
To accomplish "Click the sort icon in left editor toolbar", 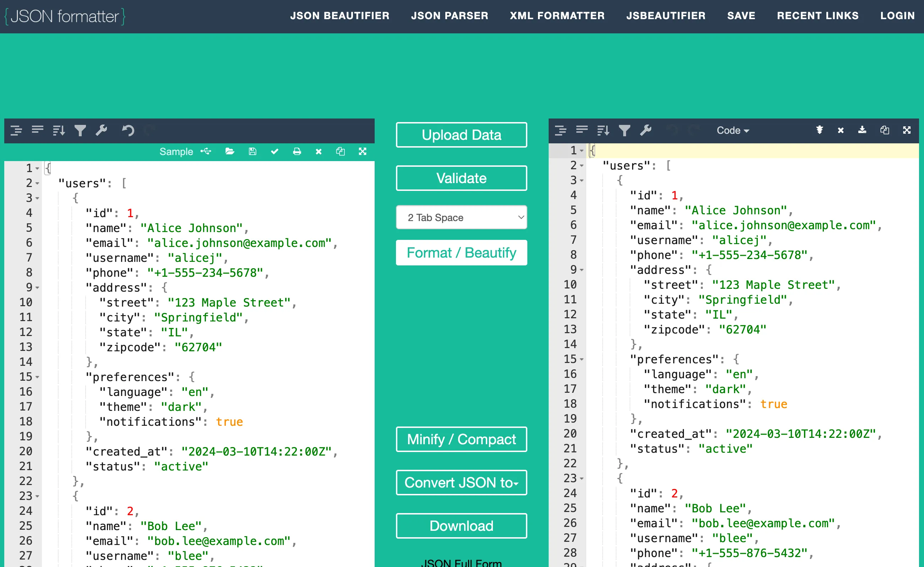I will tap(59, 131).
